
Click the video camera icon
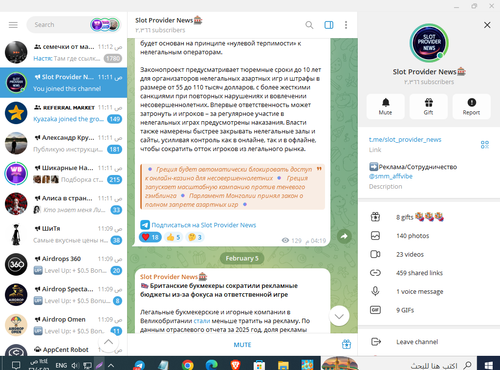[375, 254]
